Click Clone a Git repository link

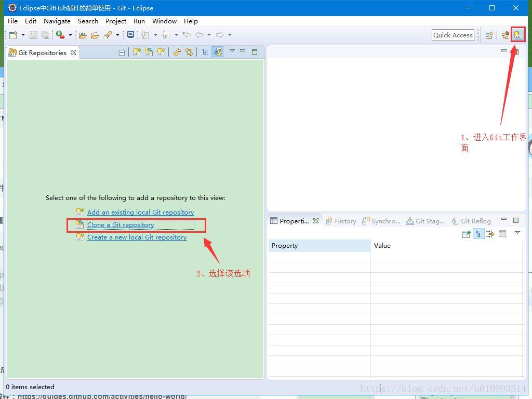(x=121, y=224)
